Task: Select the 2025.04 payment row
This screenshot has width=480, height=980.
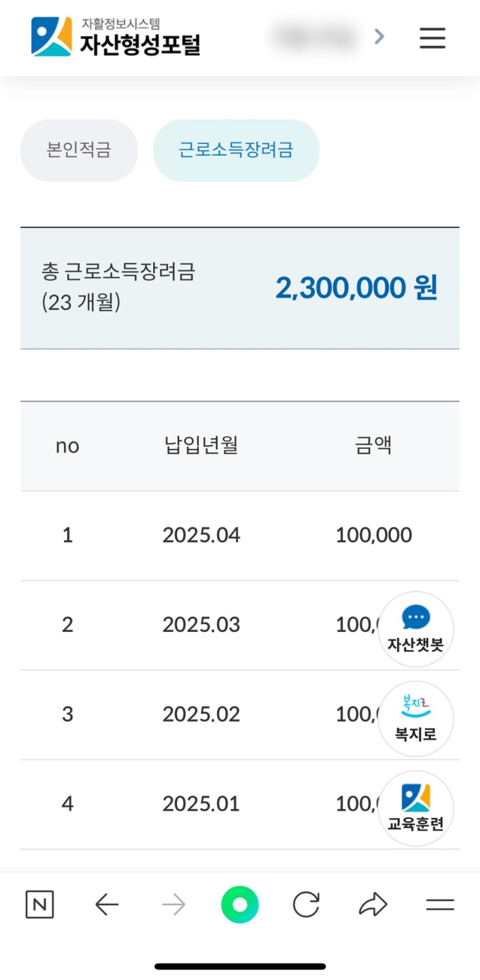Action: point(201,535)
